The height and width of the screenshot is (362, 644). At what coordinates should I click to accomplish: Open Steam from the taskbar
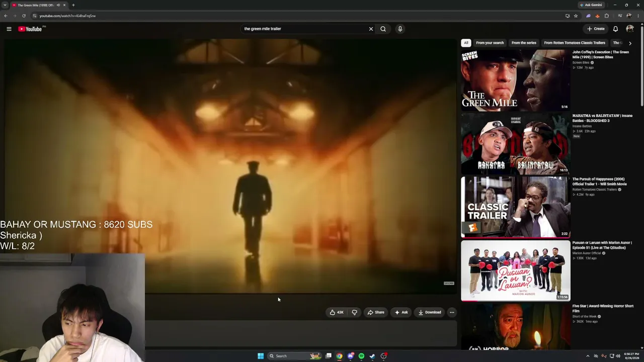point(372,356)
